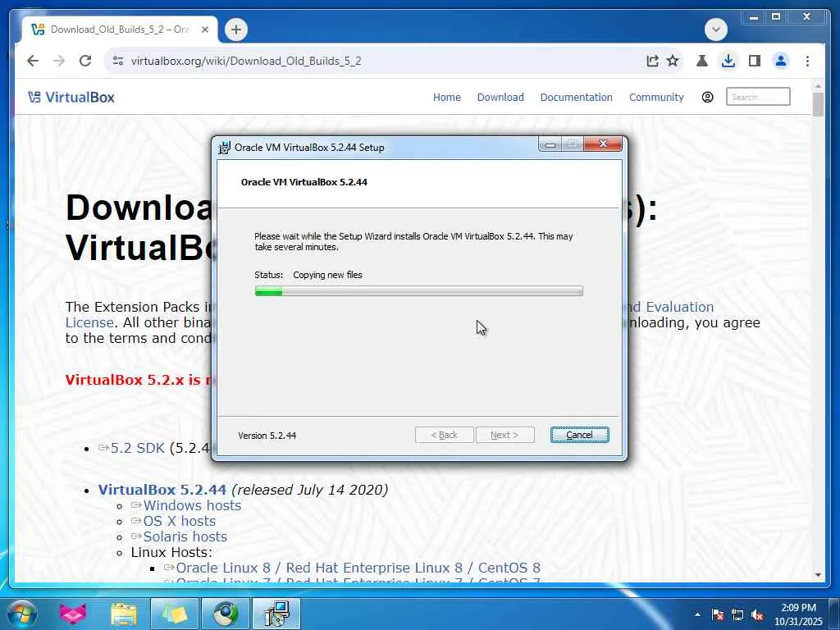The width and height of the screenshot is (840, 630).
Task: Switch to the Chrome browser taskbar icon
Action: click(x=226, y=614)
